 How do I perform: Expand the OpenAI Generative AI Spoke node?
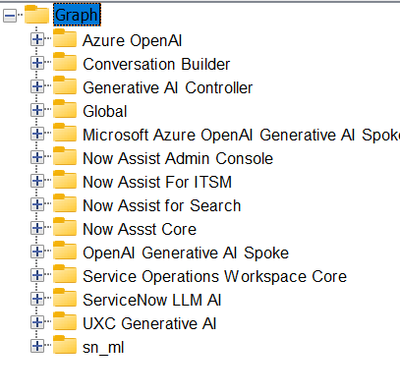pos(37,252)
